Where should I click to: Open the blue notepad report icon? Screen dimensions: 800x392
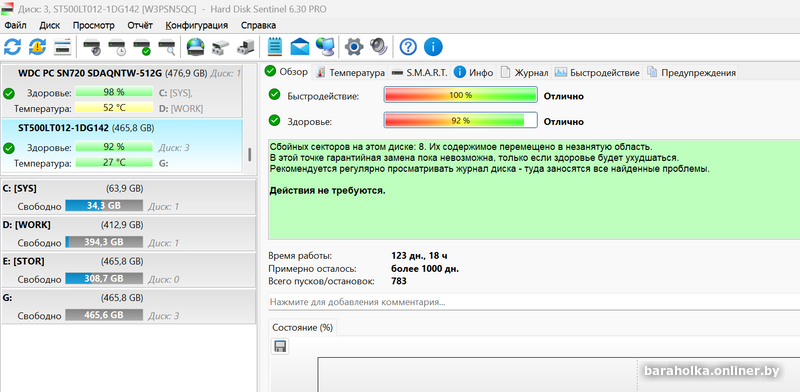[x=275, y=47]
